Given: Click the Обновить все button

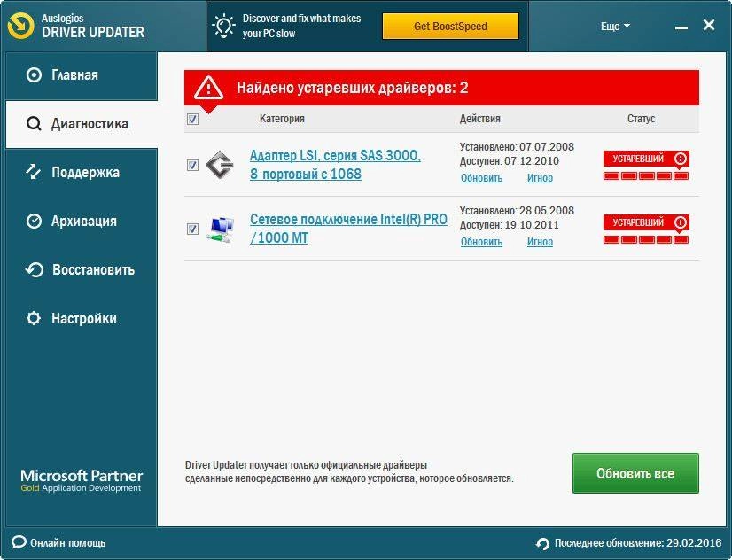Looking at the screenshot, I should pos(635,473).
